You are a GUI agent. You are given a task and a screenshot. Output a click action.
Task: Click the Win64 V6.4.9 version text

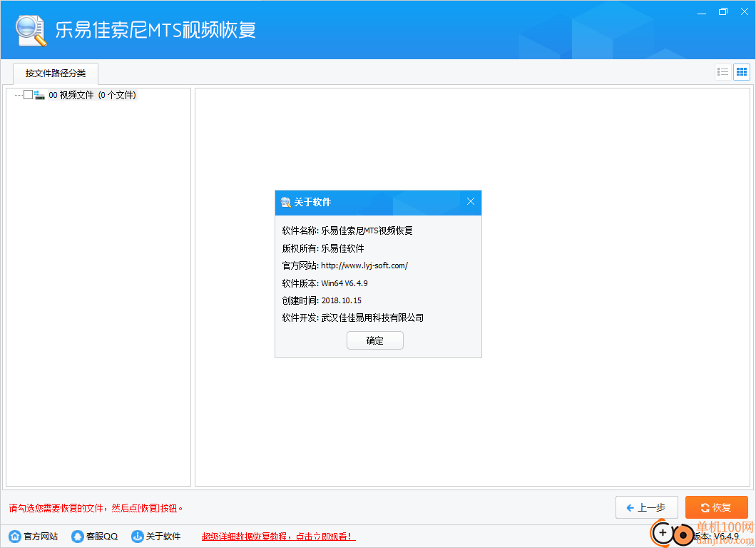[344, 283]
